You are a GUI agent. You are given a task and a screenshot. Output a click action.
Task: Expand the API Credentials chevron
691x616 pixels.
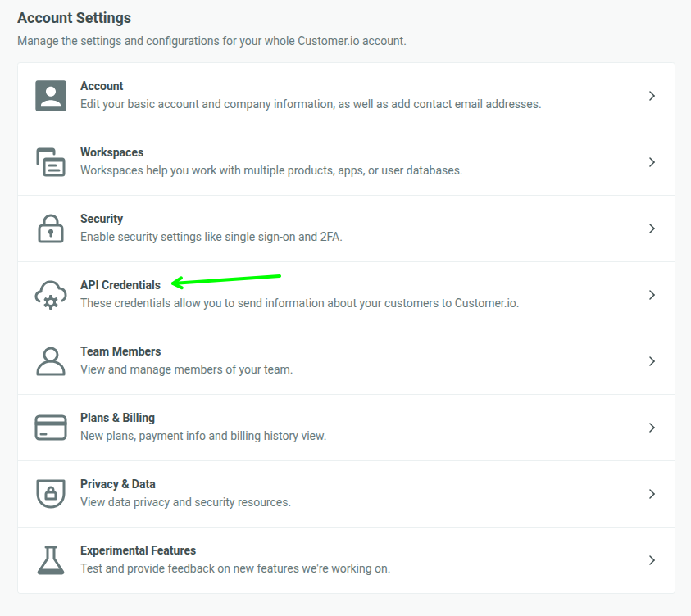[x=652, y=295]
